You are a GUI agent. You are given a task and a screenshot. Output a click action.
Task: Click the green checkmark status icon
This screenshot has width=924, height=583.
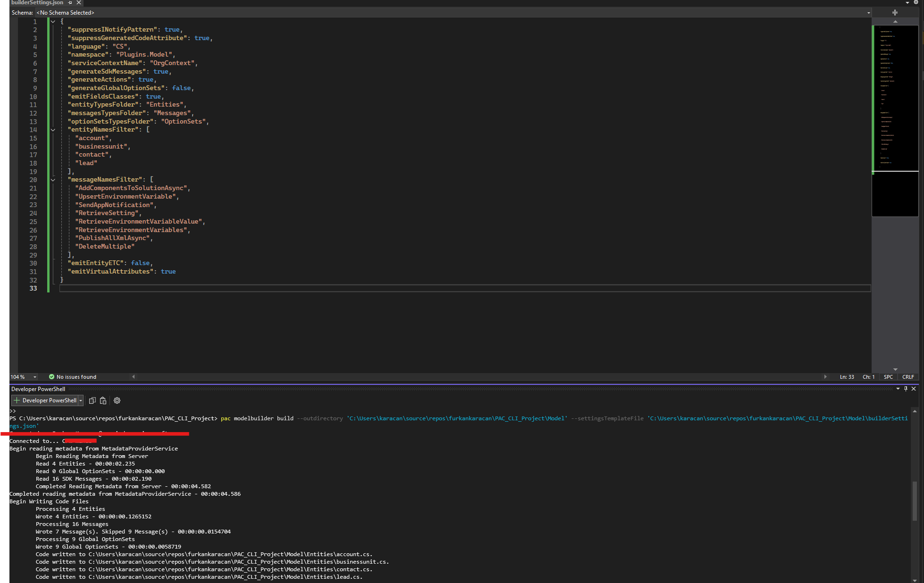(x=51, y=376)
